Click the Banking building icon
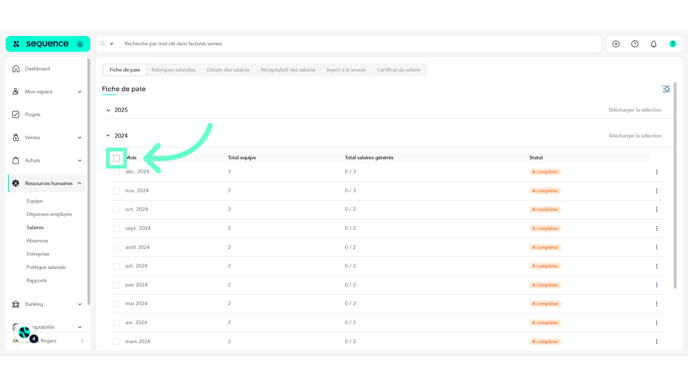This screenshot has height=387, width=688. (16, 304)
